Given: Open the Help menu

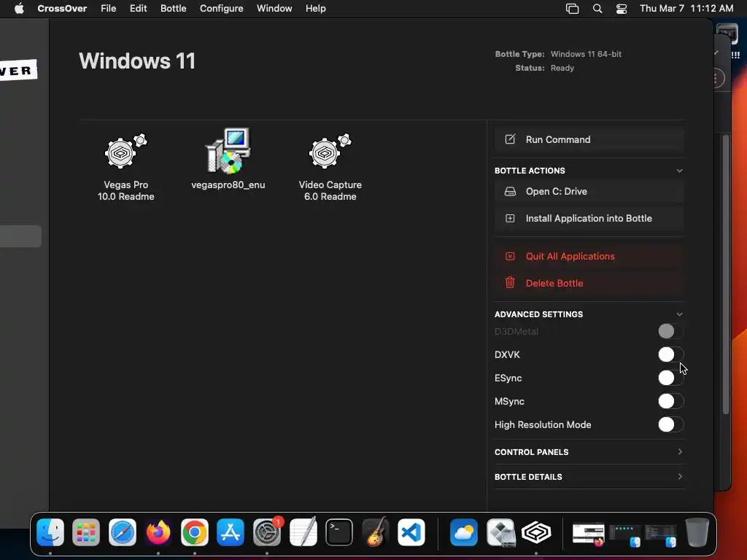Looking at the screenshot, I should (x=315, y=9).
